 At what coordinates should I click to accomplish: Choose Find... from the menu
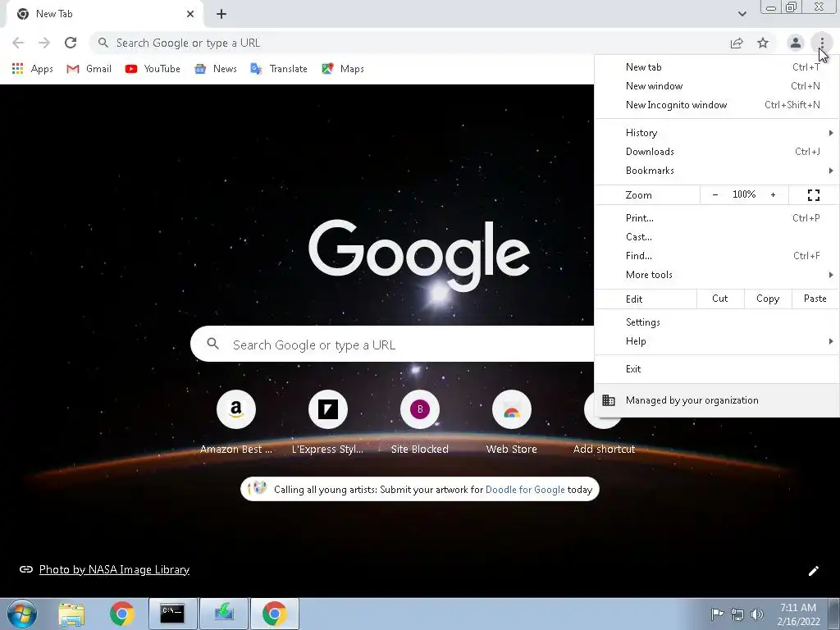pyautogui.click(x=717, y=256)
